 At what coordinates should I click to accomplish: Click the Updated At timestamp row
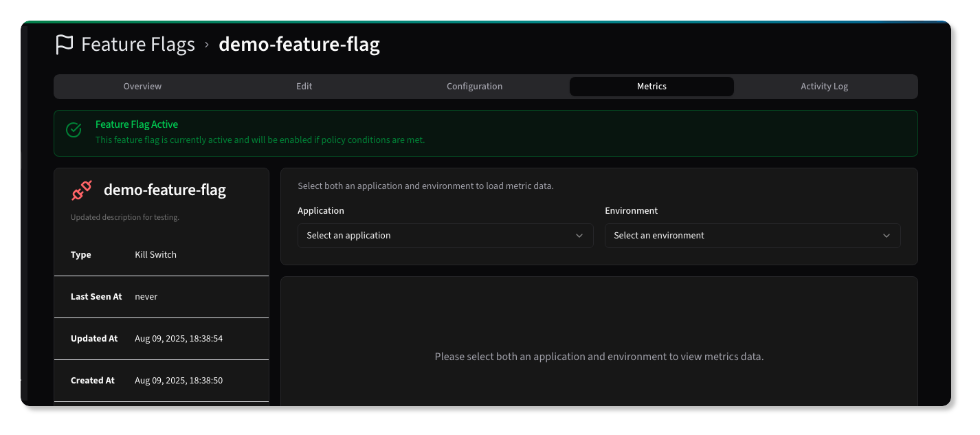pos(179,338)
